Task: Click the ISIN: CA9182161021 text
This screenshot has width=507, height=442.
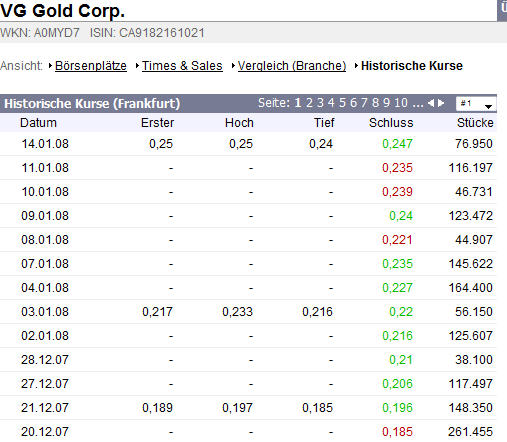Action: 147,33
